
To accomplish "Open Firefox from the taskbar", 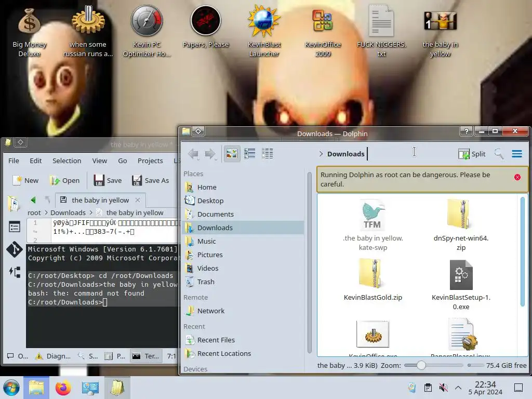I will (63, 388).
